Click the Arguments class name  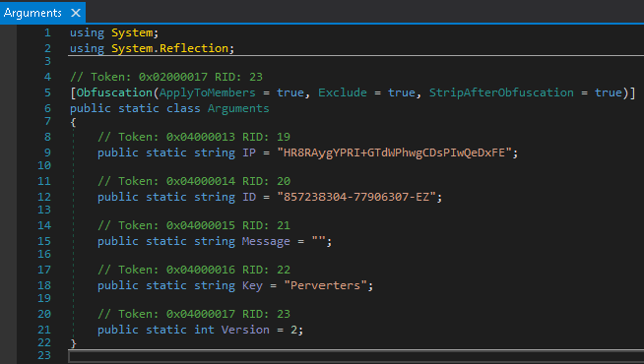tap(238, 109)
